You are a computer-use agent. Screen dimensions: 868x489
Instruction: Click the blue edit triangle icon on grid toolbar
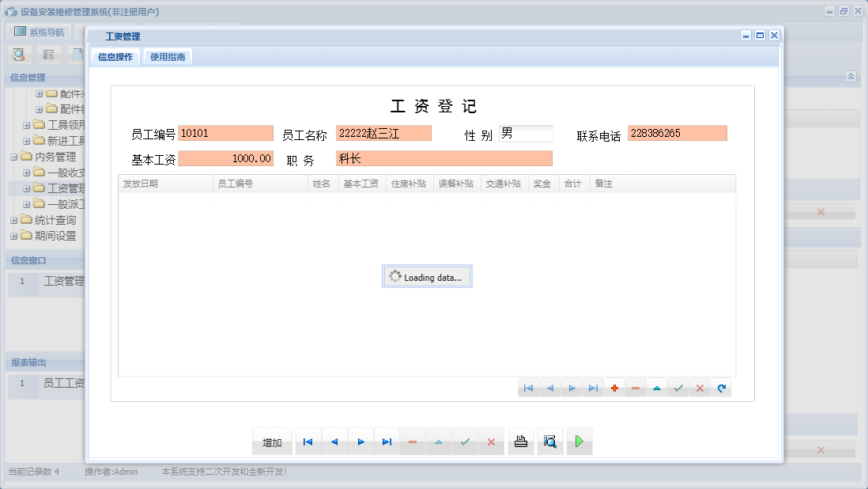pos(657,388)
